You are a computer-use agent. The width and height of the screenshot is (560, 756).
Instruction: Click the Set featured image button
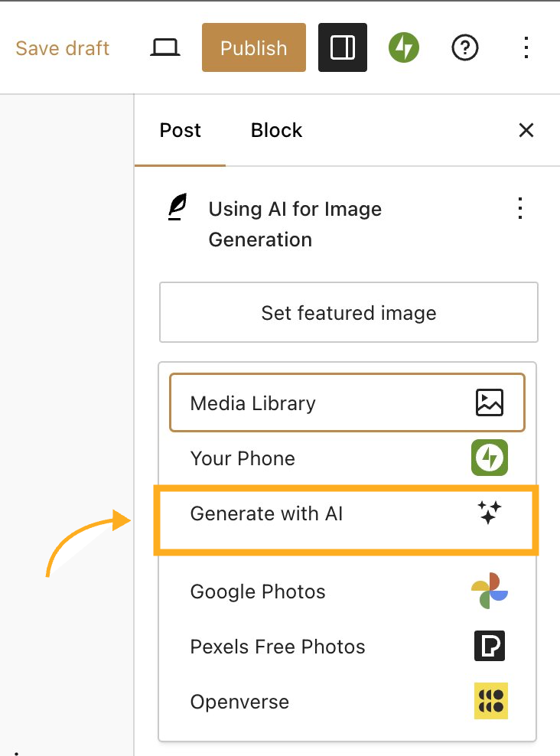click(349, 312)
